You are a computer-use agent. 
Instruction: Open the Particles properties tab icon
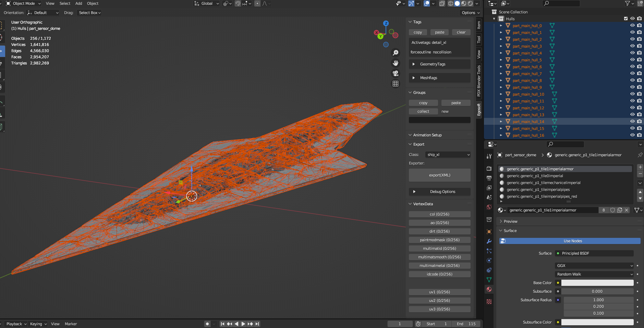pos(489,251)
